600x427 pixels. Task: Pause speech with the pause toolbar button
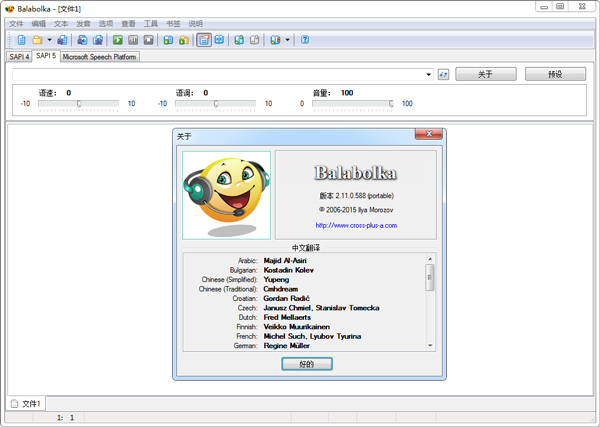133,40
